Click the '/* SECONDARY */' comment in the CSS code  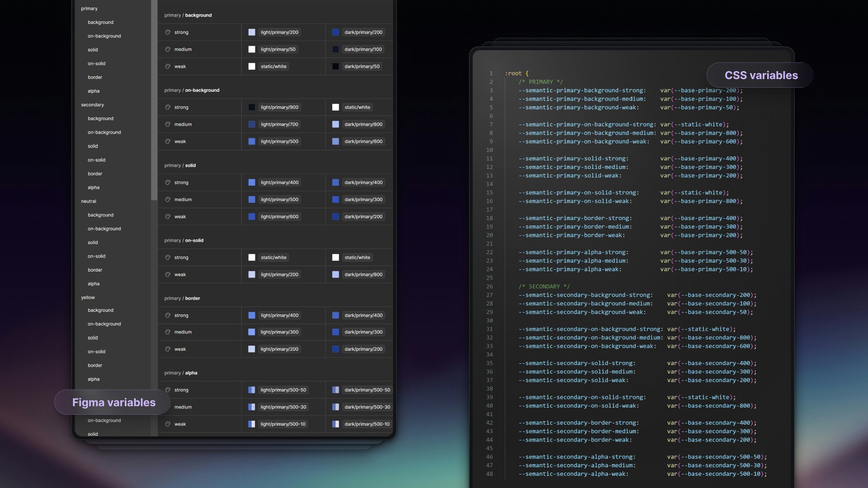544,286
